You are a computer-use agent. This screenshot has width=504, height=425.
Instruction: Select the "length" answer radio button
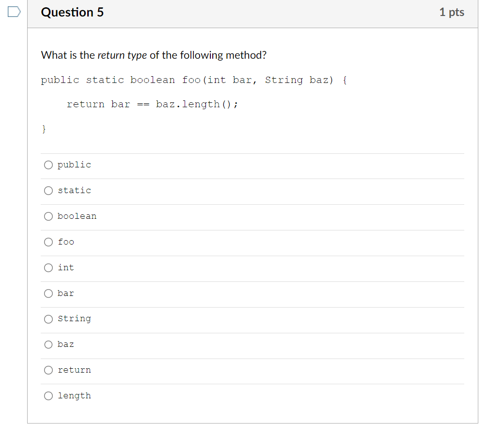click(x=48, y=396)
